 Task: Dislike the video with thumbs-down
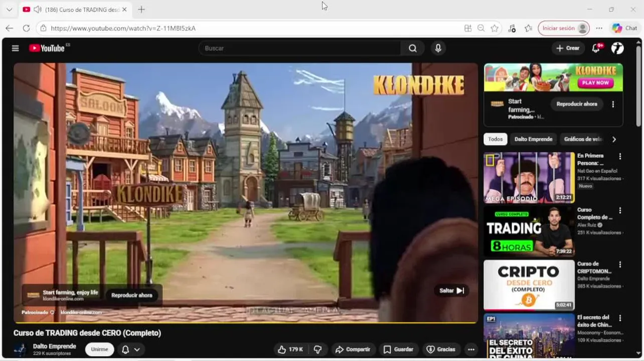(317, 349)
